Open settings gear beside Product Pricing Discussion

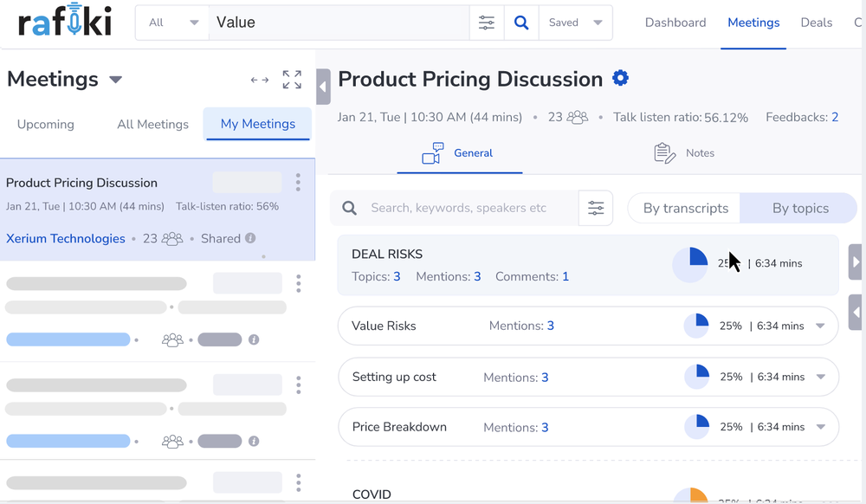coord(620,78)
